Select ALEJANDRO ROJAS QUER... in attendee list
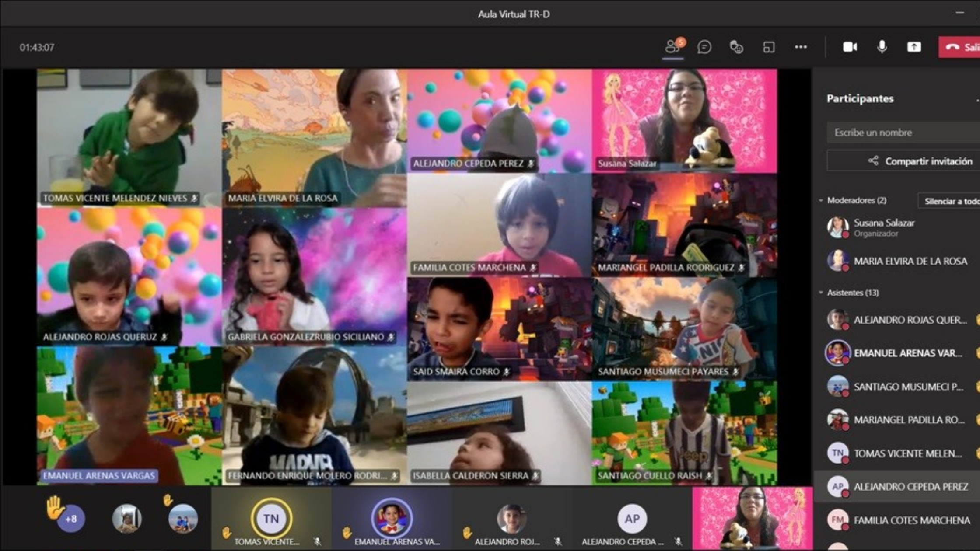 point(897,320)
